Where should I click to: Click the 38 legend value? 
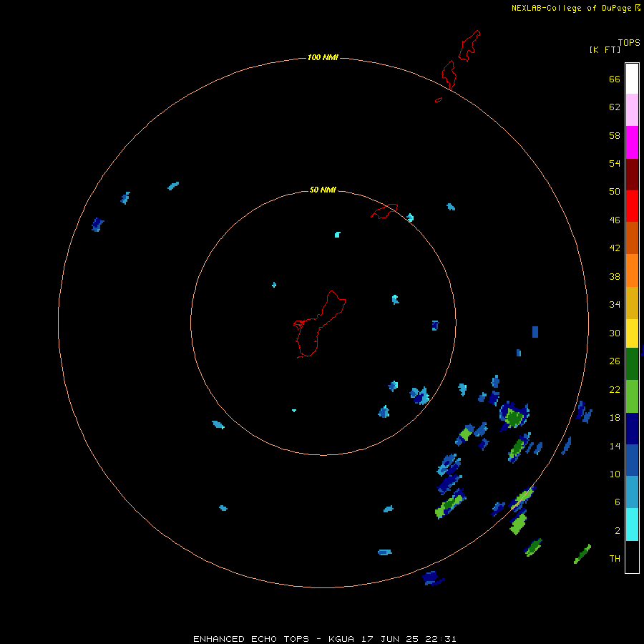point(615,277)
